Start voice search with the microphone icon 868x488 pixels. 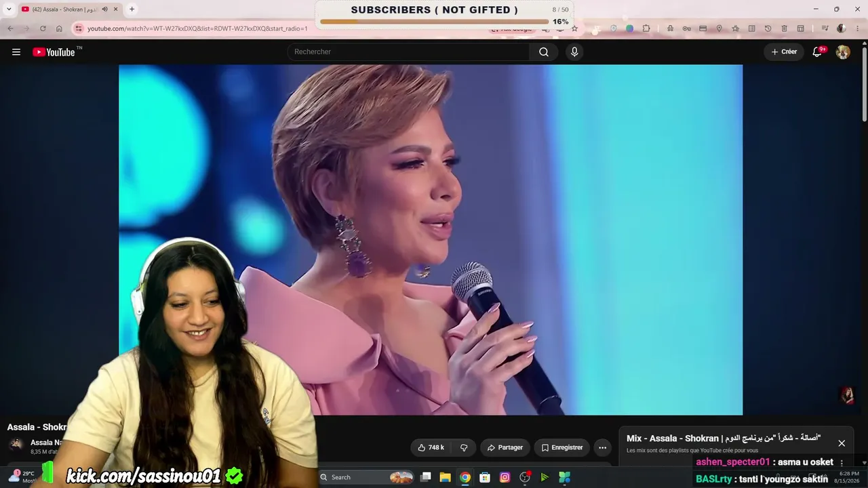[574, 52]
